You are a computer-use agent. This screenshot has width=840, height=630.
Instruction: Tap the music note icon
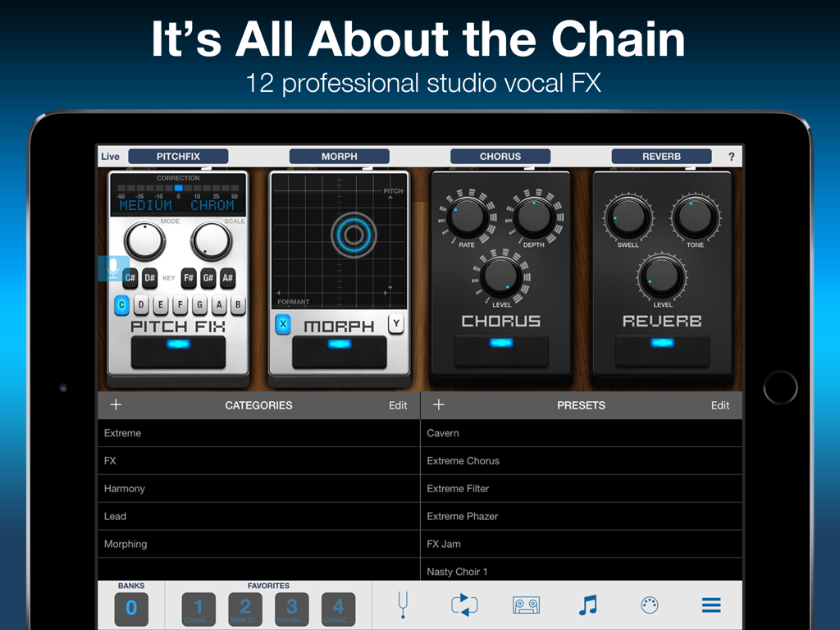pos(587,605)
